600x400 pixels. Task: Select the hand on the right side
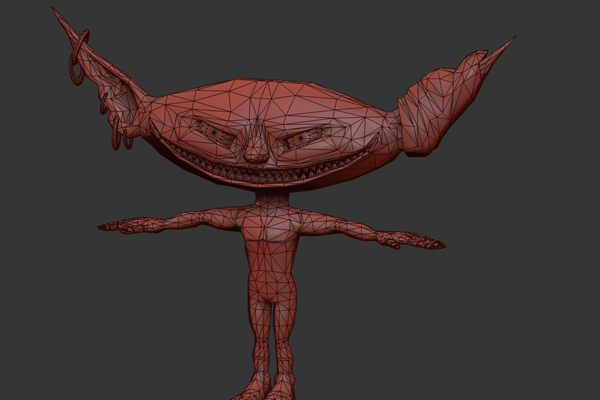click(x=420, y=240)
